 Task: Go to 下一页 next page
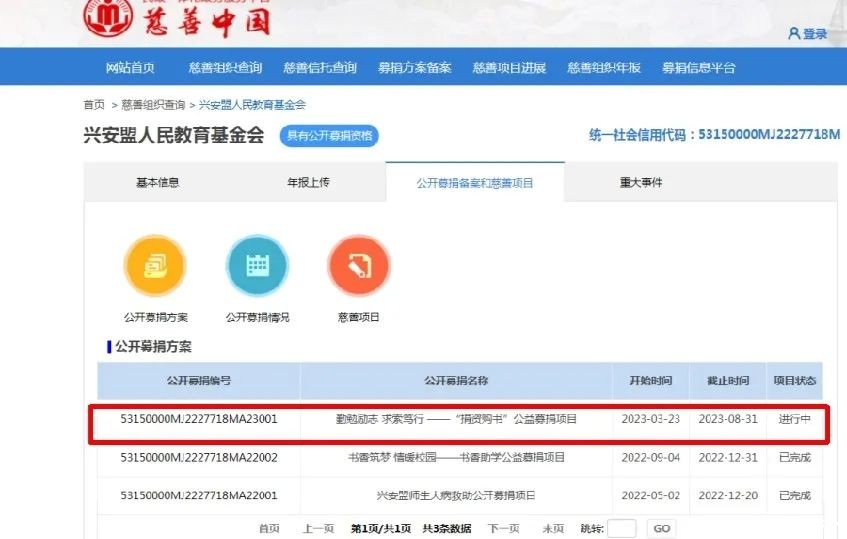(x=503, y=529)
